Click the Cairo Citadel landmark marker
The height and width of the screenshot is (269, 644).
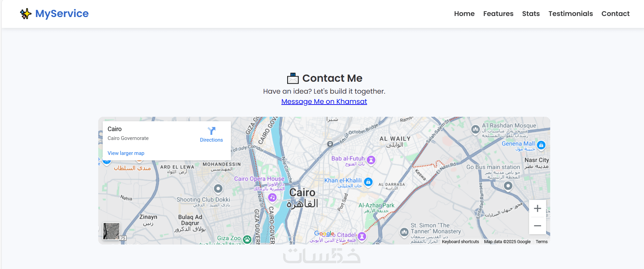(362, 236)
